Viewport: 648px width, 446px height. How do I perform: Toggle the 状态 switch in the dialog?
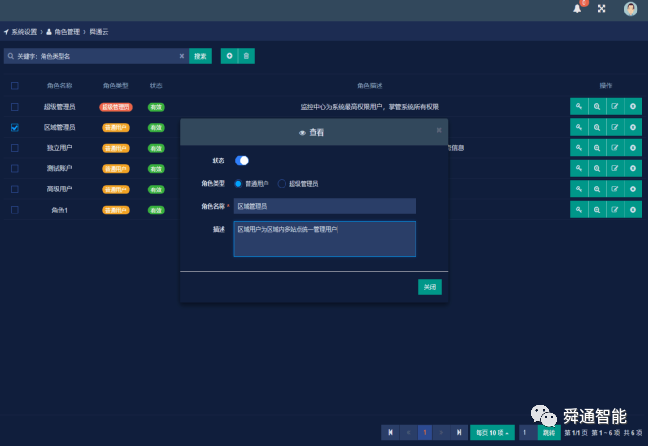coord(242,160)
